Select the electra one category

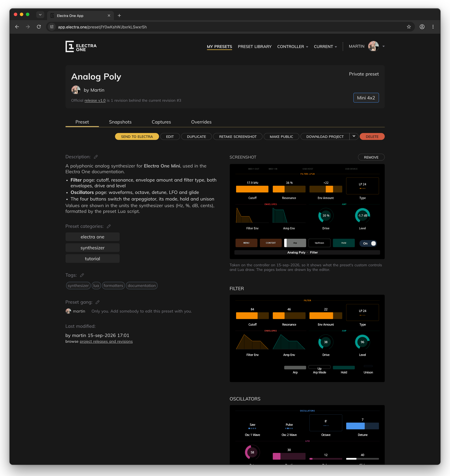(x=92, y=237)
